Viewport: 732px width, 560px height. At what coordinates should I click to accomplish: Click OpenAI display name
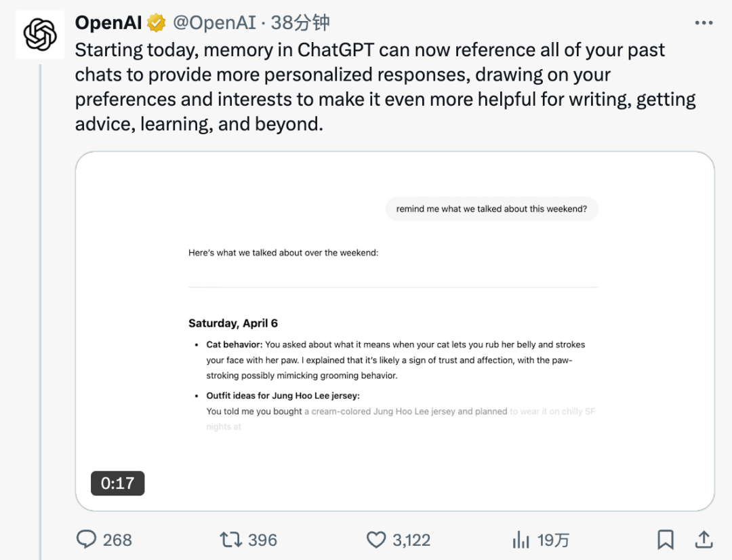(108, 22)
